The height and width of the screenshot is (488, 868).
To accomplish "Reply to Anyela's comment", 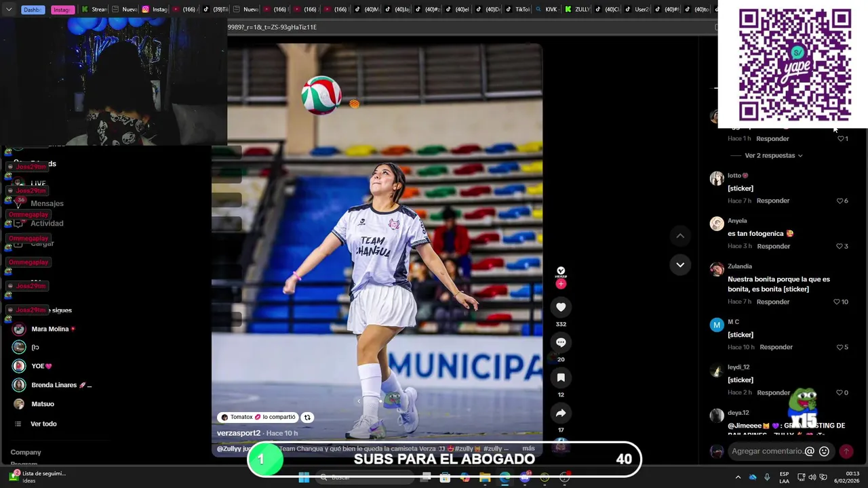I will click(773, 246).
